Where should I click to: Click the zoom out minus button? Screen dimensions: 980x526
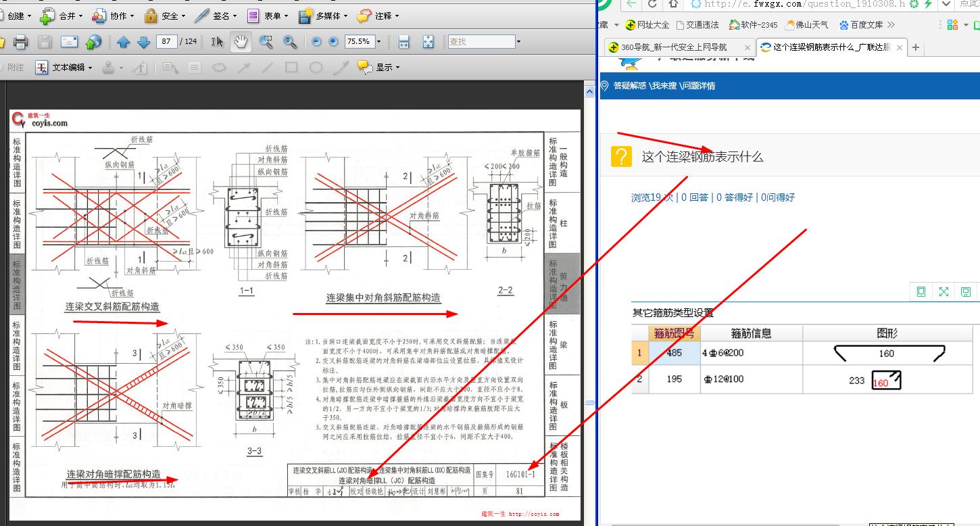(x=316, y=42)
